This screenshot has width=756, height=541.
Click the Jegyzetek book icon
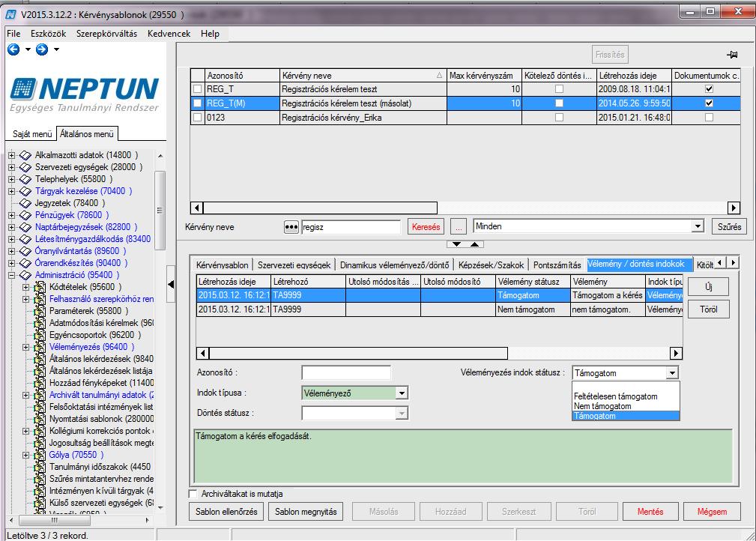pos(25,204)
